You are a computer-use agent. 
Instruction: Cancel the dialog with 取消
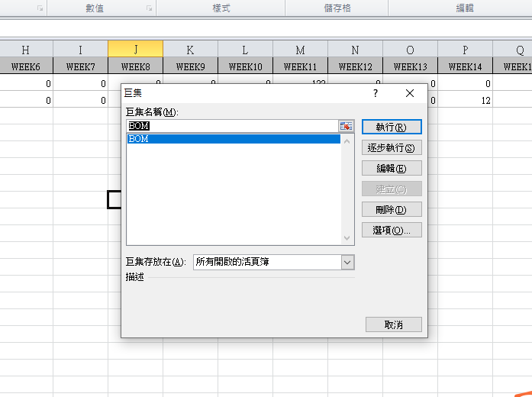pyautogui.click(x=394, y=324)
